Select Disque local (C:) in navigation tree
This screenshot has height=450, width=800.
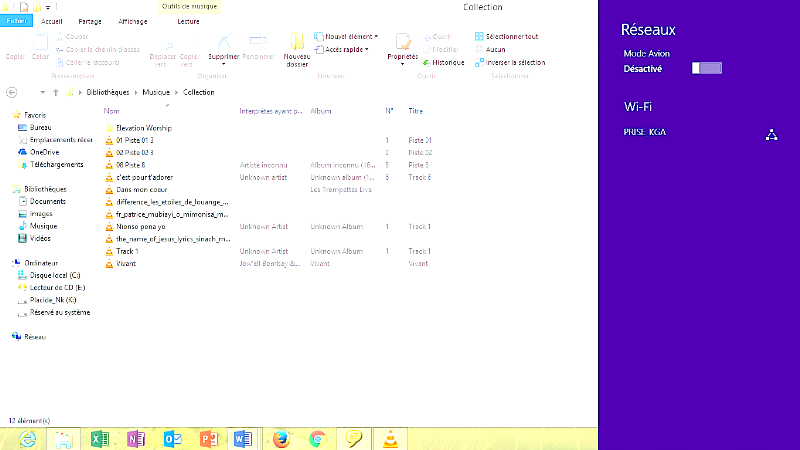pos(55,274)
